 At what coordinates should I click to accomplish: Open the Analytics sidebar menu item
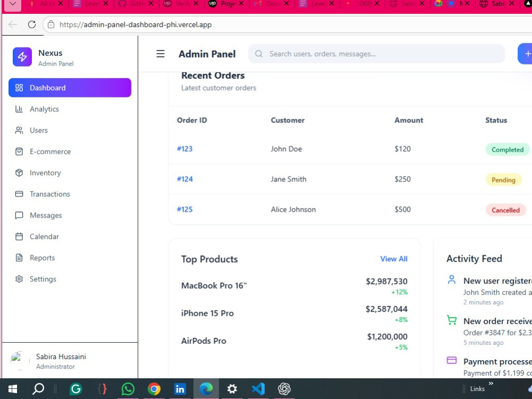[70, 109]
